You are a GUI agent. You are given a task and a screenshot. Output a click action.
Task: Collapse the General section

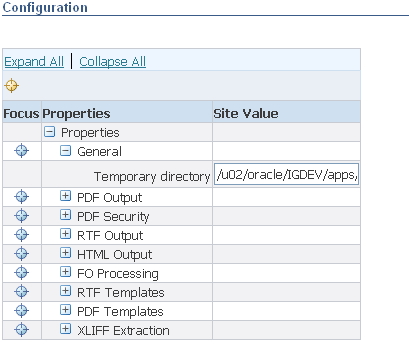(66, 151)
